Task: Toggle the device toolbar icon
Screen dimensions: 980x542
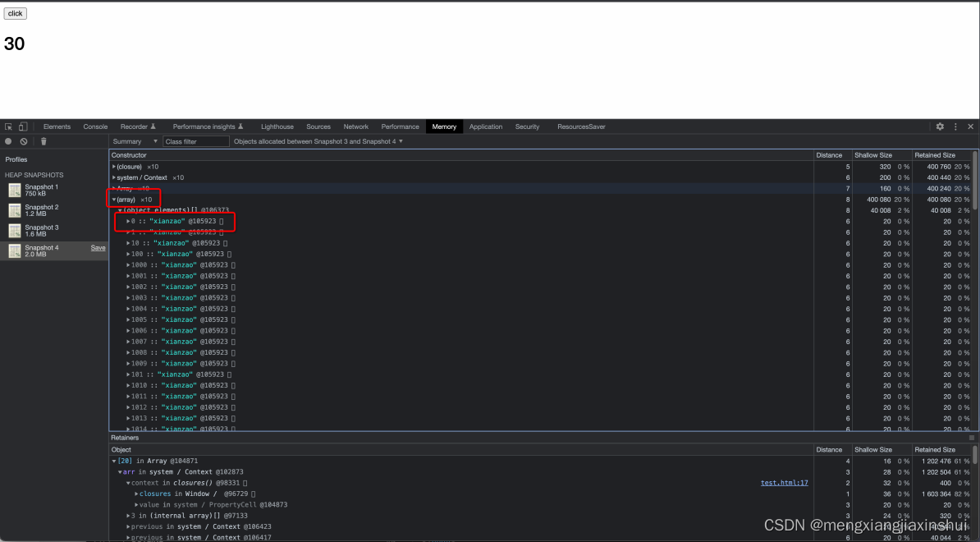Action: tap(22, 126)
